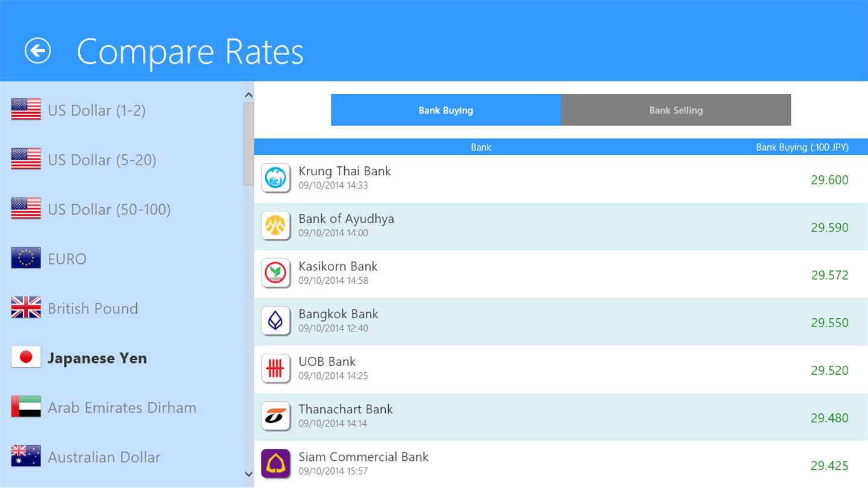The image size is (868, 488).
Task: Pick Australian Dollar currency
Action: pos(104,457)
